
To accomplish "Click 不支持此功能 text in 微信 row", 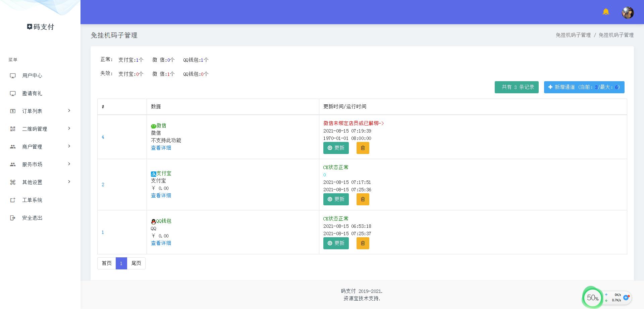I will point(166,141).
